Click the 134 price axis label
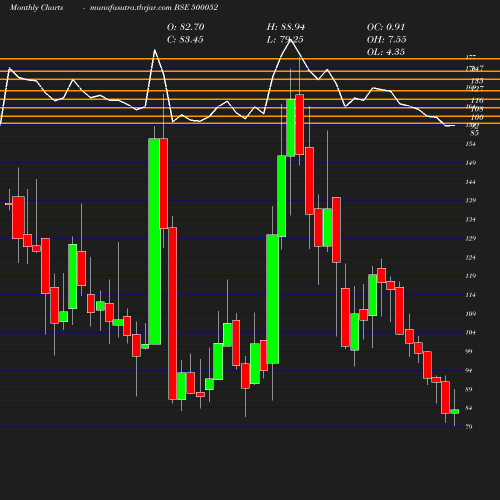 pyautogui.click(x=470, y=219)
